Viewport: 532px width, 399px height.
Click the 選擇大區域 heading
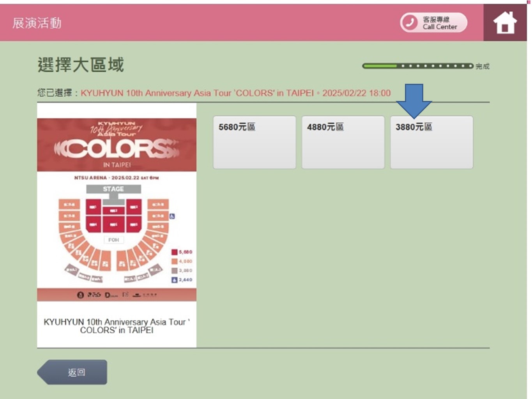pos(81,65)
